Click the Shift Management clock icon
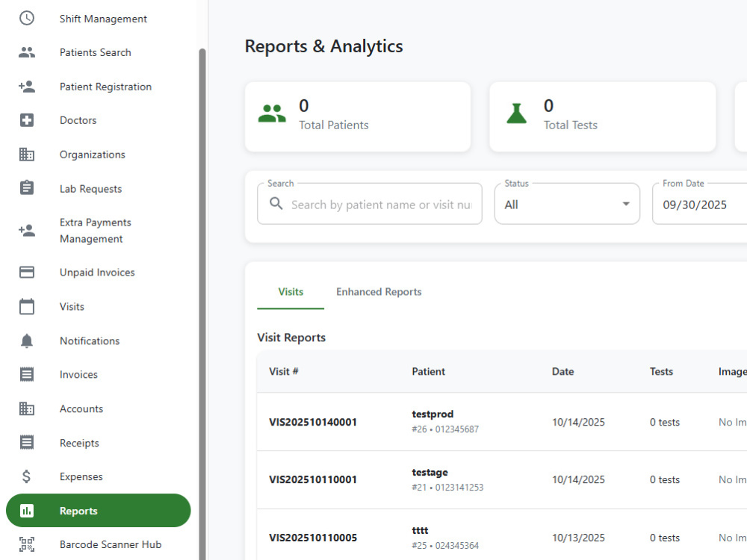Image resolution: width=747 pixels, height=560 pixels. tap(27, 18)
